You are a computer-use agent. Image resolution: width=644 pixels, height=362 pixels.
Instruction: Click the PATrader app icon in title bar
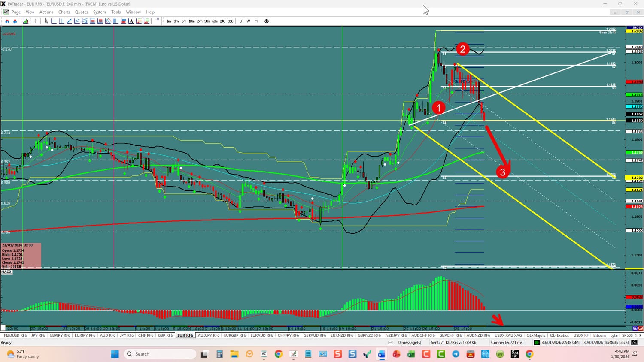click(3, 4)
